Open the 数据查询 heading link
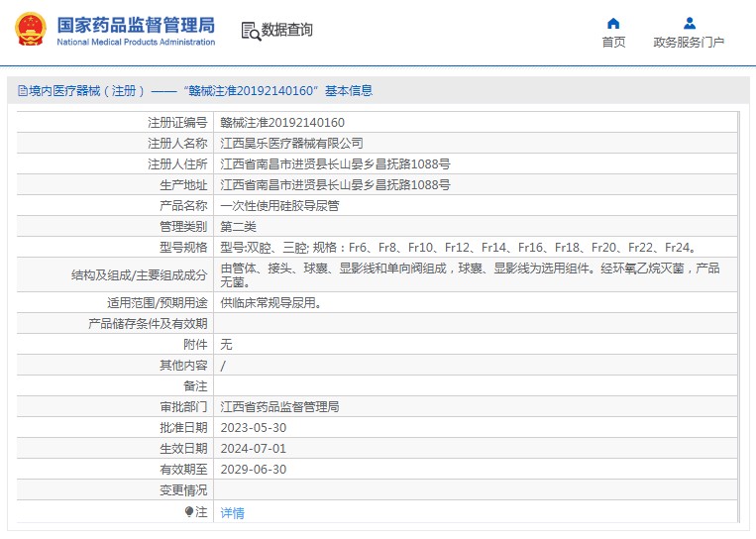This screenshot has height=539, width=756. pyautogui.click(x=287, y=30)
